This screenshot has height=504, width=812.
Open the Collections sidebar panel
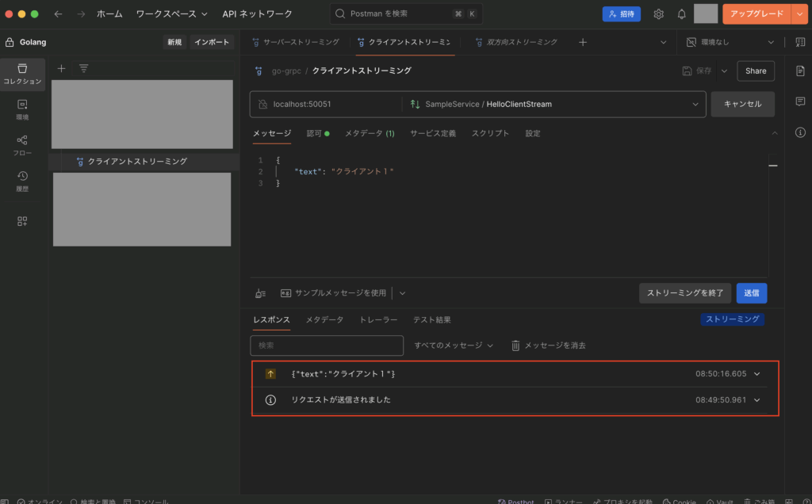tap(22, 74)
